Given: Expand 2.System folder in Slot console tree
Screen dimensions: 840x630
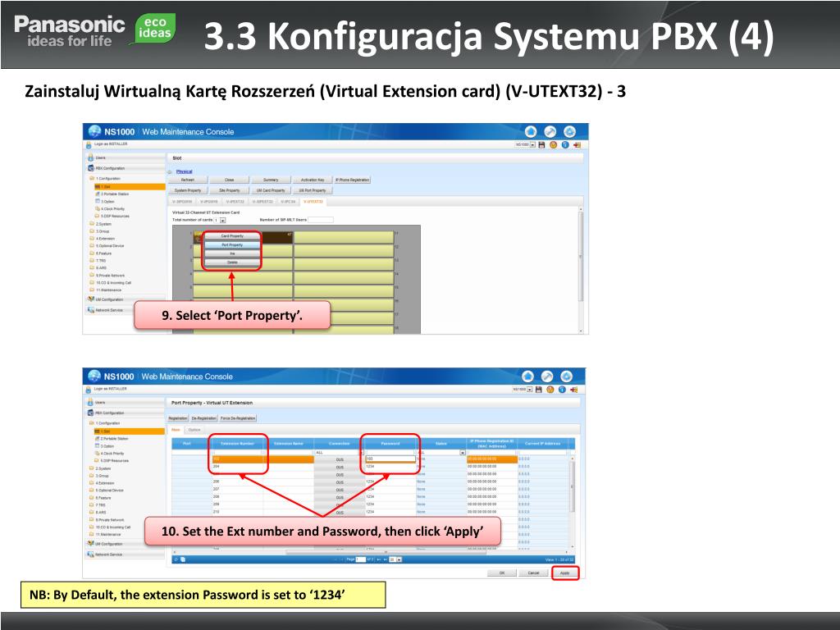Looking at the screenshot, I should coord(101,224).
